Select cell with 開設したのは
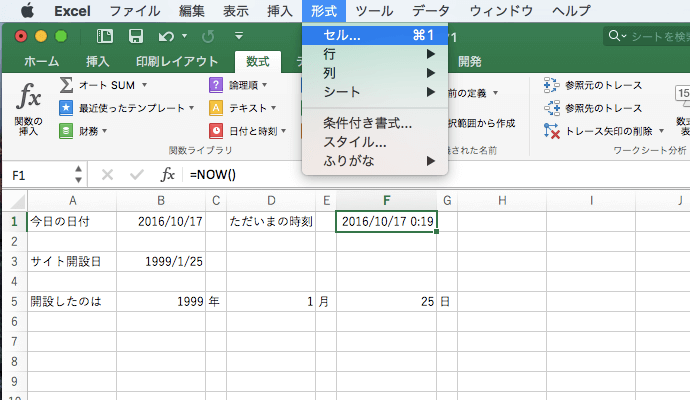The height and width of the screenshot is (400, 690). click(x=72, y=301)
